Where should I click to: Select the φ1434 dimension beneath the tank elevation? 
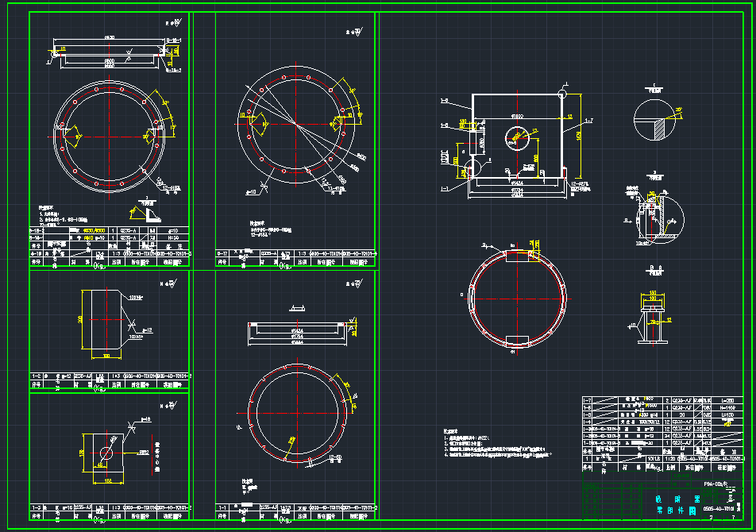click(x=517, y=183)
